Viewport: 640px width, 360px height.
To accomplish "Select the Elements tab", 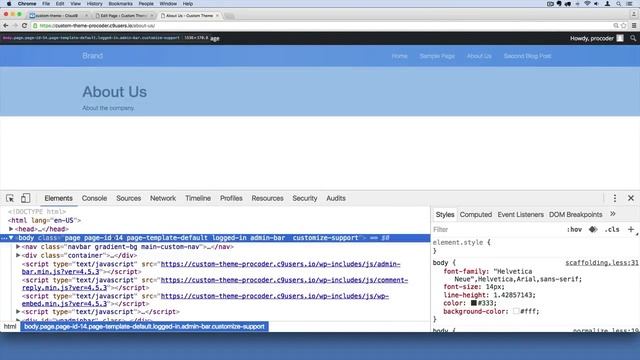I will pyautogui.click(x=58, y=198).
